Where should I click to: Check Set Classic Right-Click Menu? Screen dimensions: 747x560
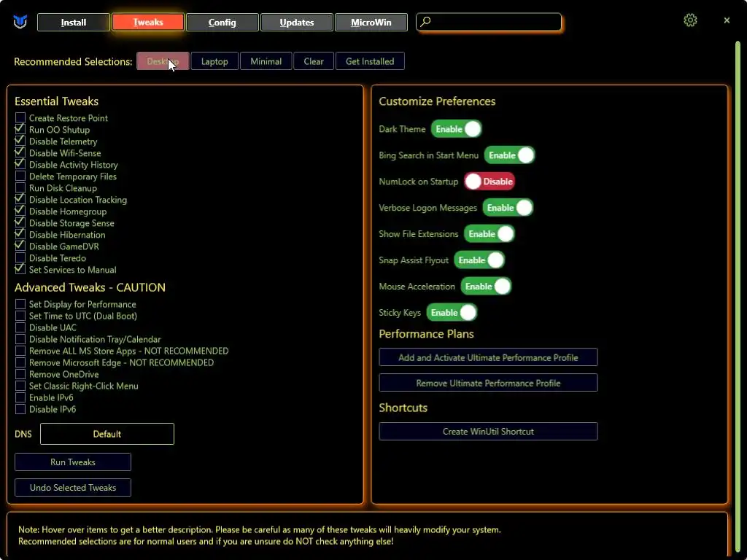tap(20, 386)
